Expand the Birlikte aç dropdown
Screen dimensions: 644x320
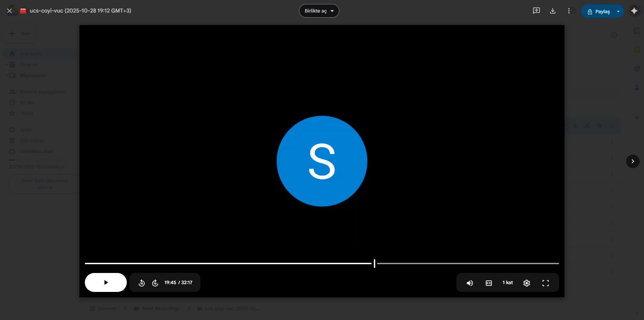pos(319,11)
